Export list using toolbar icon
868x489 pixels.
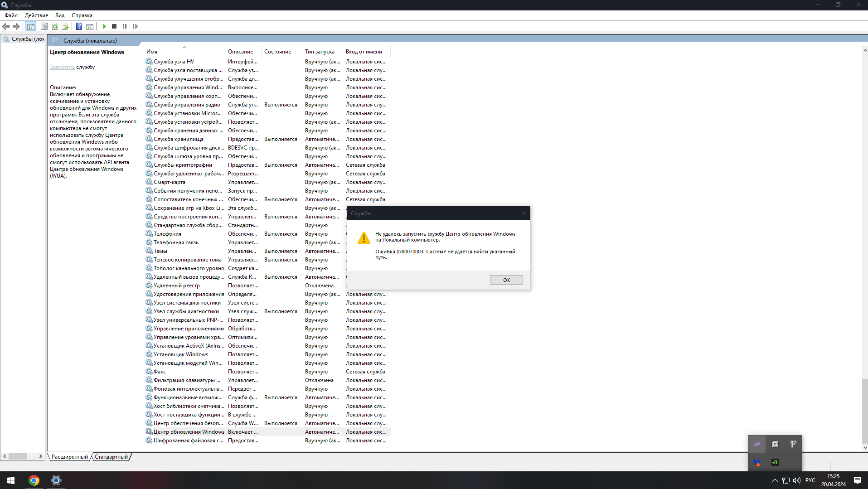(65, 26)
